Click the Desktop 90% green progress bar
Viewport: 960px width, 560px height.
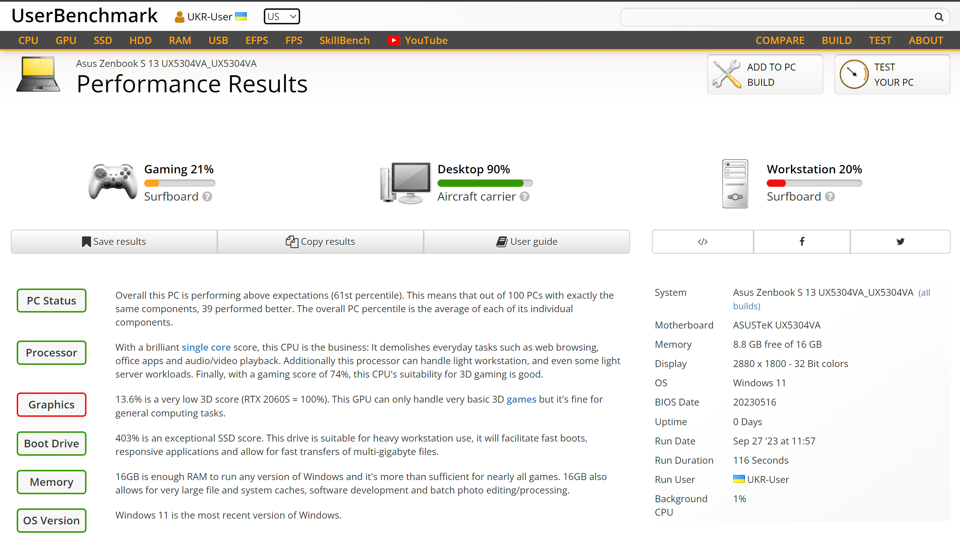click(485, 183)
